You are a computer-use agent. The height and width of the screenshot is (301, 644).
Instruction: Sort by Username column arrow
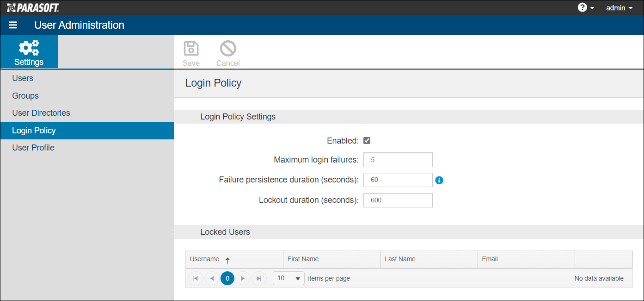pos(227,260)
